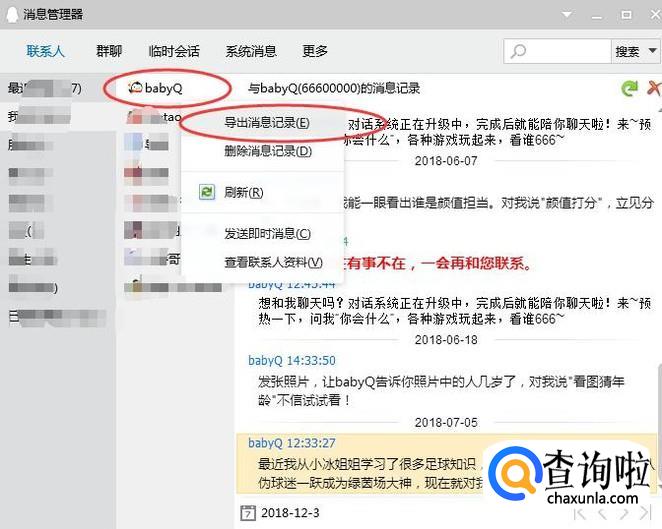The width and height of the screenshot is (662, 529).
Task: Click the green refresh arrow icon
Action: (x=630, y=88)
